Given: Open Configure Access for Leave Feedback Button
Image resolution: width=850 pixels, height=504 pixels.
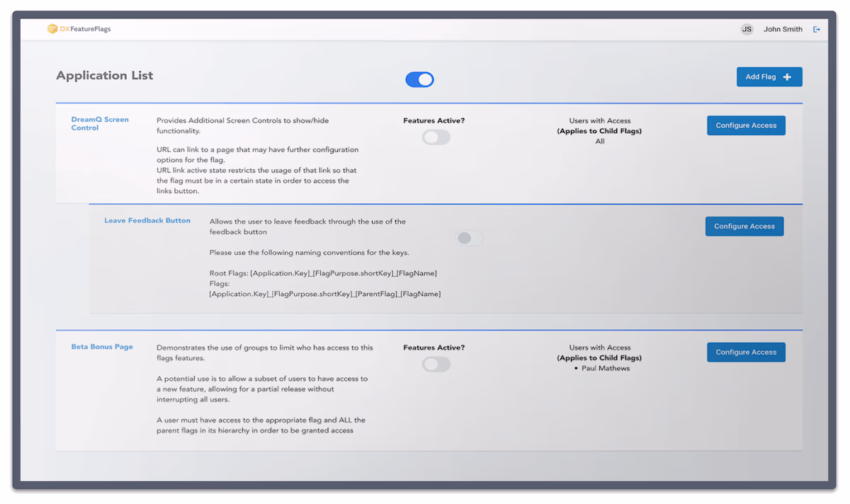Looking at the screenshot, I should click(744, 227).
